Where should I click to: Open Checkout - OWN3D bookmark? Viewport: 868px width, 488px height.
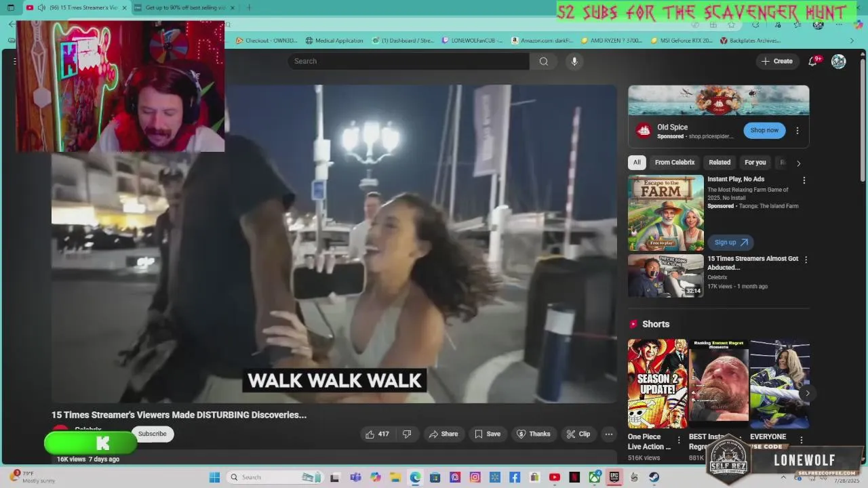[267, 41]
